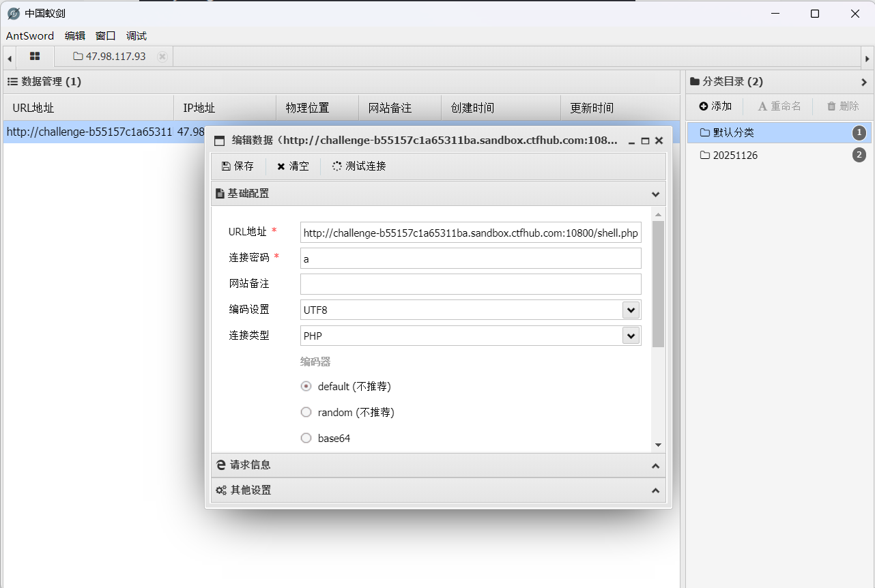Click the right tab scroll arrow
875x588 pixels.
pos(867,58)
